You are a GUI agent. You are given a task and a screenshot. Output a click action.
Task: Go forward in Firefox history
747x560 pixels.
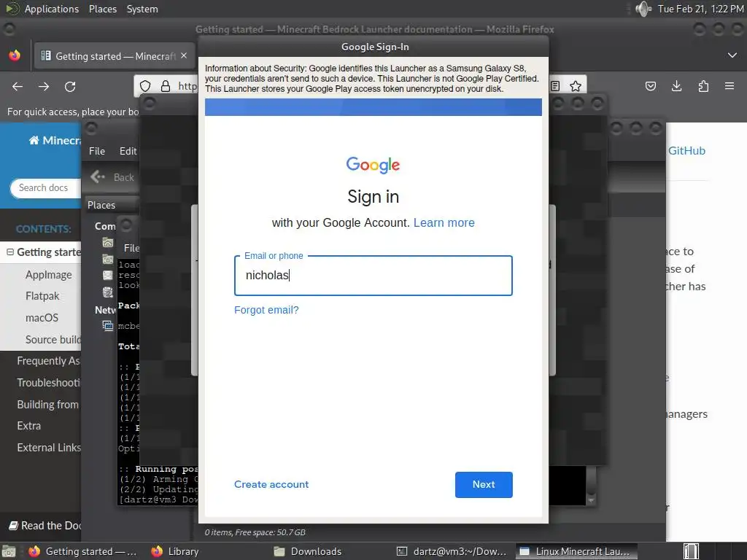point(44,86)
